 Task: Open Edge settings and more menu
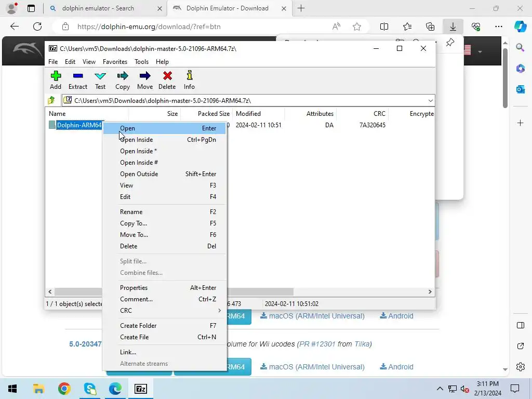[498, 26]
